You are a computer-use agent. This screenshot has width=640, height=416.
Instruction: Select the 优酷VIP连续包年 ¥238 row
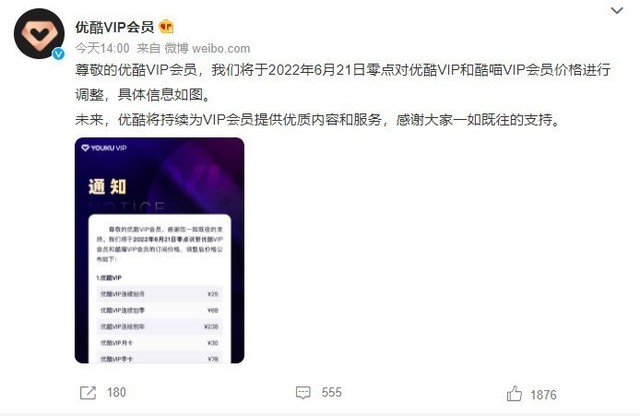pos(160,327)
